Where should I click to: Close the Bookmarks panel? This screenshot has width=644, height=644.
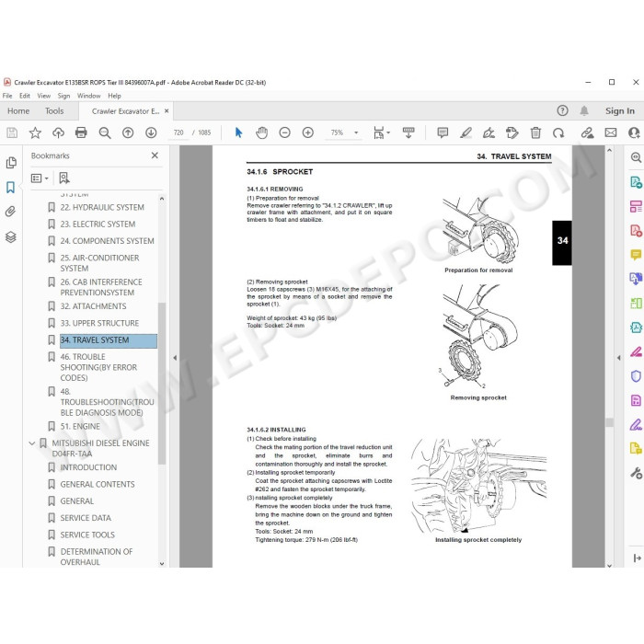155,155
